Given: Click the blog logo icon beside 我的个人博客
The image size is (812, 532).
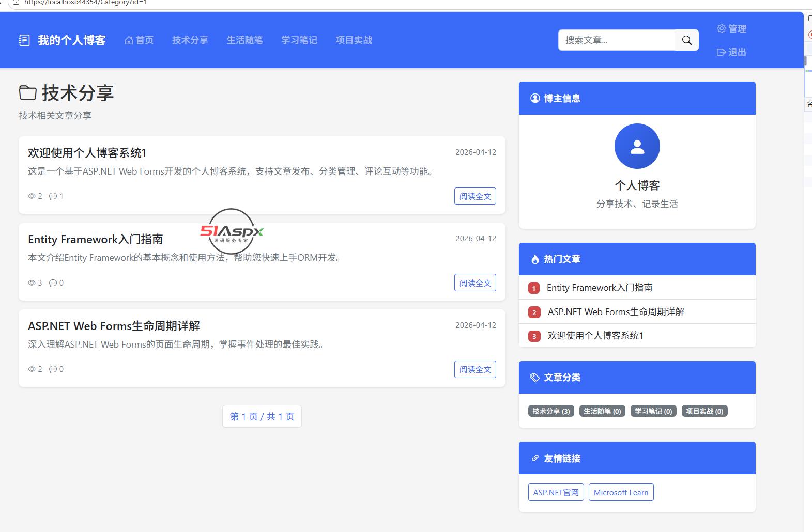Looking at the screenshot, I should click(24, 40).
